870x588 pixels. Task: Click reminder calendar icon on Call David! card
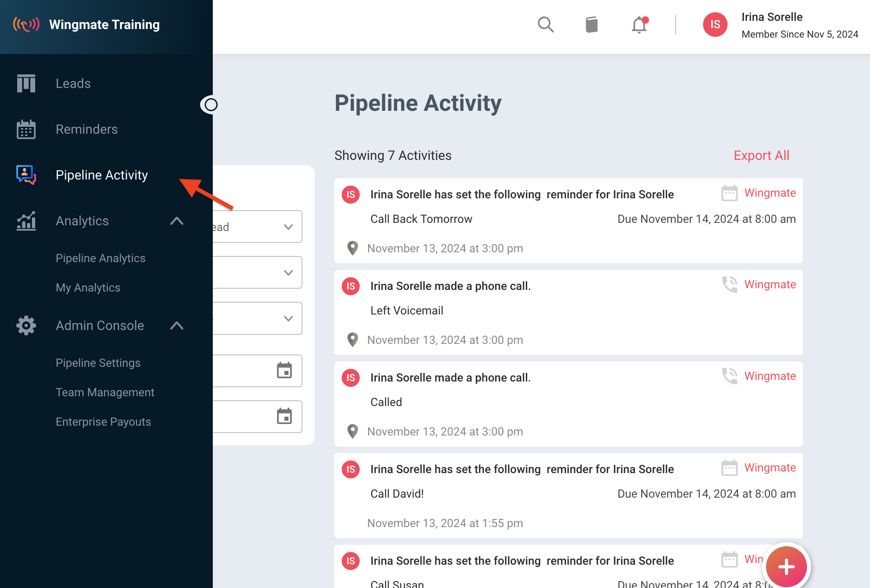click(x=729, y=468)
